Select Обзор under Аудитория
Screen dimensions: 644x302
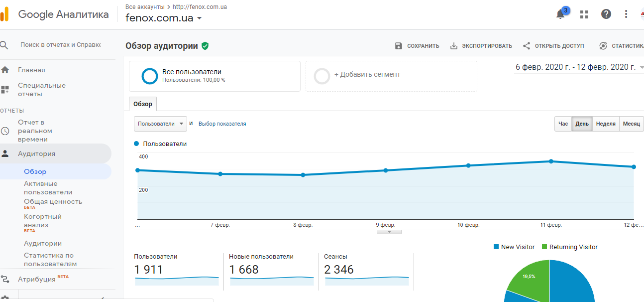[x=35, y=171]
